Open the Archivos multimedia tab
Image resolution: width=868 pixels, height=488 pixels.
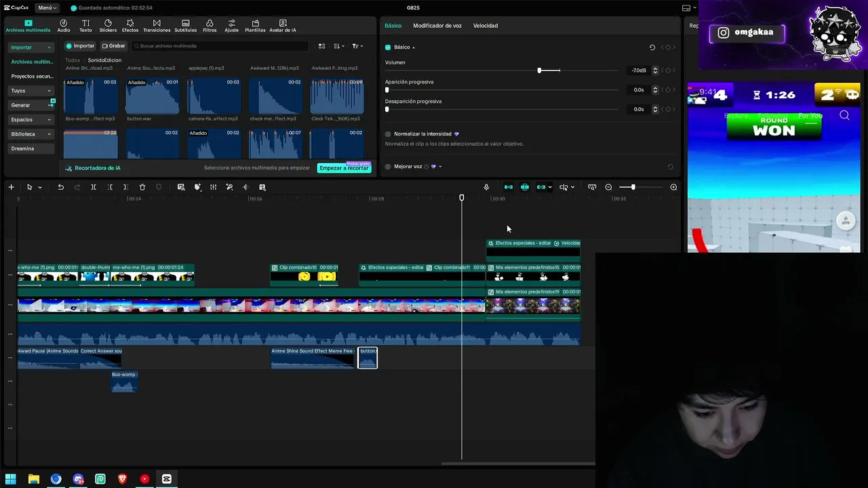(x=28, y=26)
